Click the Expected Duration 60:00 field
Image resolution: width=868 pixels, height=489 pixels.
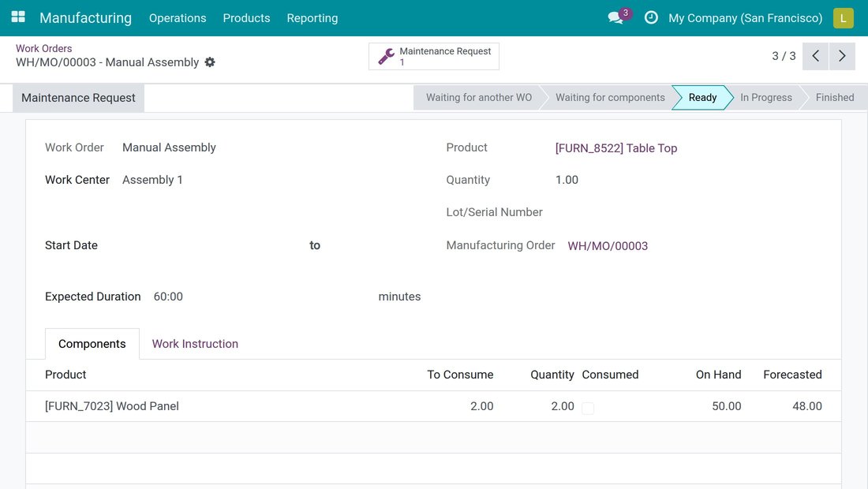(x=168, y=297)
